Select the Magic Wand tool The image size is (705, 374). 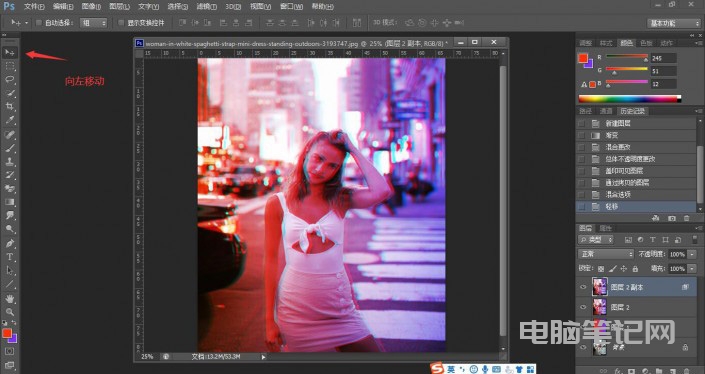[x=10, y=94]
